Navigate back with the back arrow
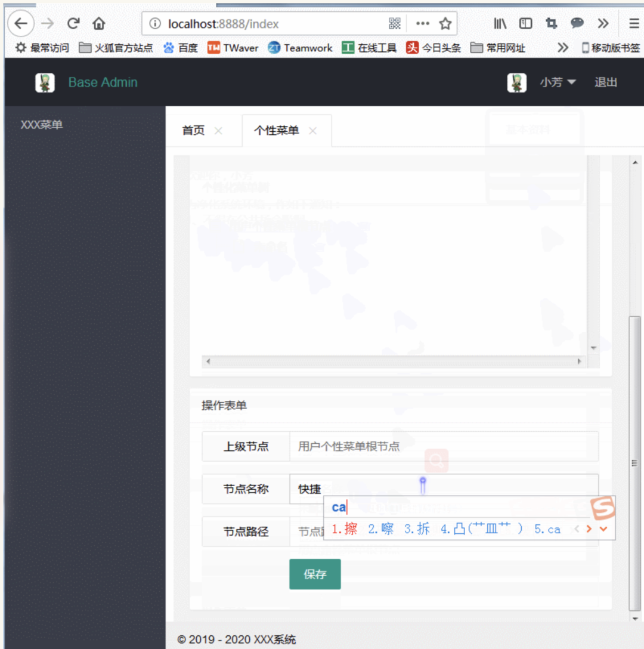The image size is (644, 649). click(20, 23)
